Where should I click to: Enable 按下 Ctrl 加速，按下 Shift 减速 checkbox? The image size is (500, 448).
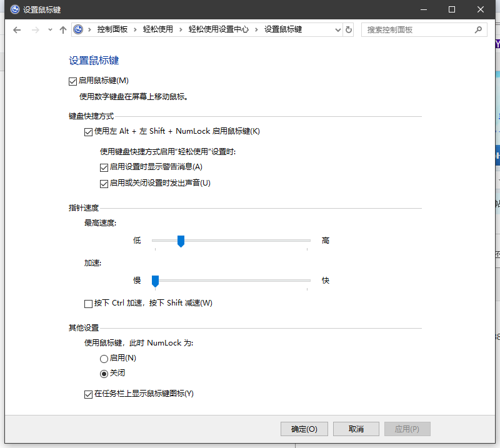[x=88, y=304]
